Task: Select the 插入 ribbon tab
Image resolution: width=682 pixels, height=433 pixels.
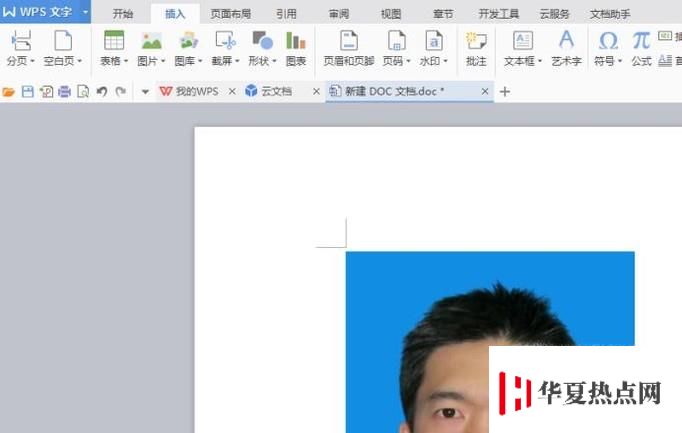Action: [175, 14]
